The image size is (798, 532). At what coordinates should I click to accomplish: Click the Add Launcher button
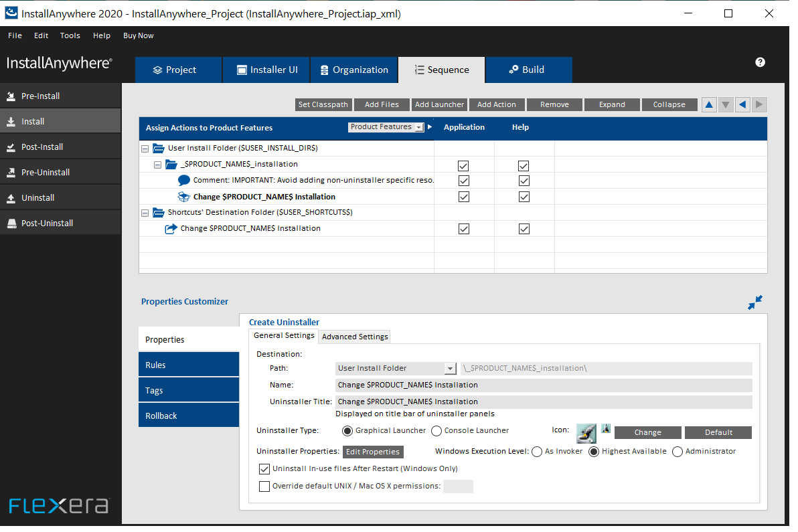pos(439,104)
